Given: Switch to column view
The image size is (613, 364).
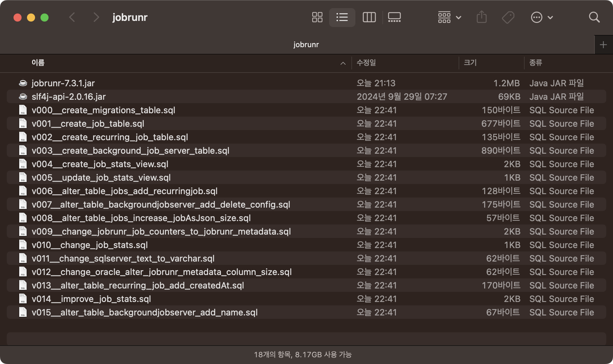Looking at the screenshot, I should [369, 17].
